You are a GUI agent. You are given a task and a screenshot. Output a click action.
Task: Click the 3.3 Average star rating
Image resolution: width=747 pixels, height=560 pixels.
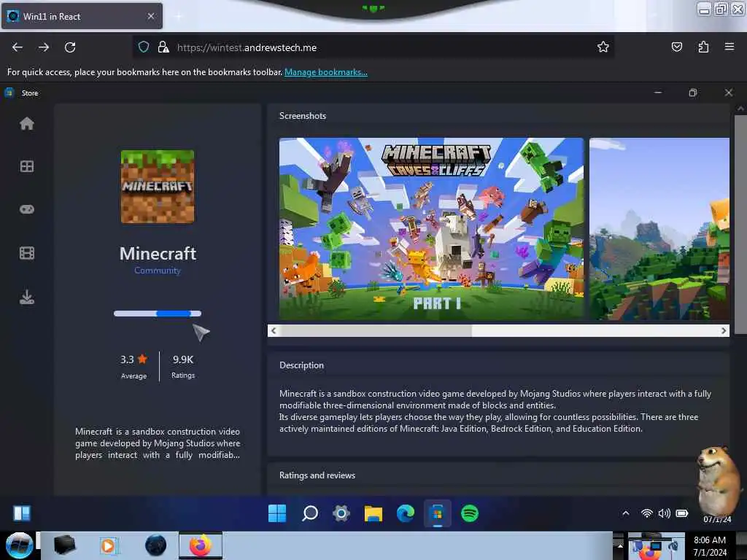click(134, 366)
